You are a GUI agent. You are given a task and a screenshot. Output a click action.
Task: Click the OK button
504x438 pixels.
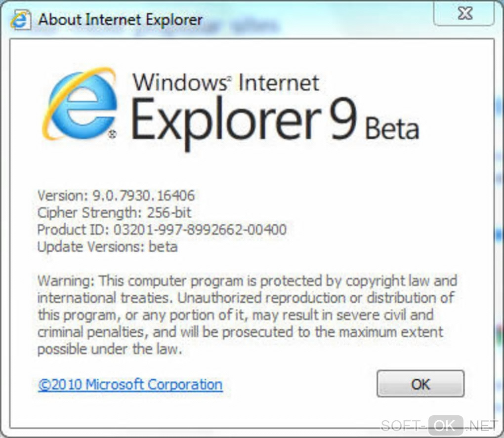tap(420, 384)
